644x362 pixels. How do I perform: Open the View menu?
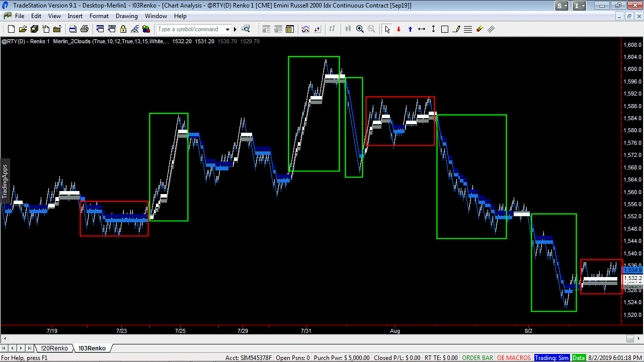(54, 16)
